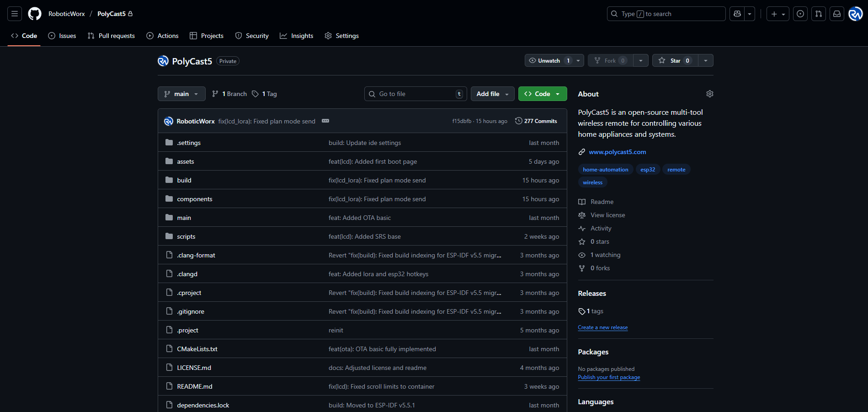Switch to the Actions tab
The height and width of the screenshot is (412, 868).
pos(162,36)
